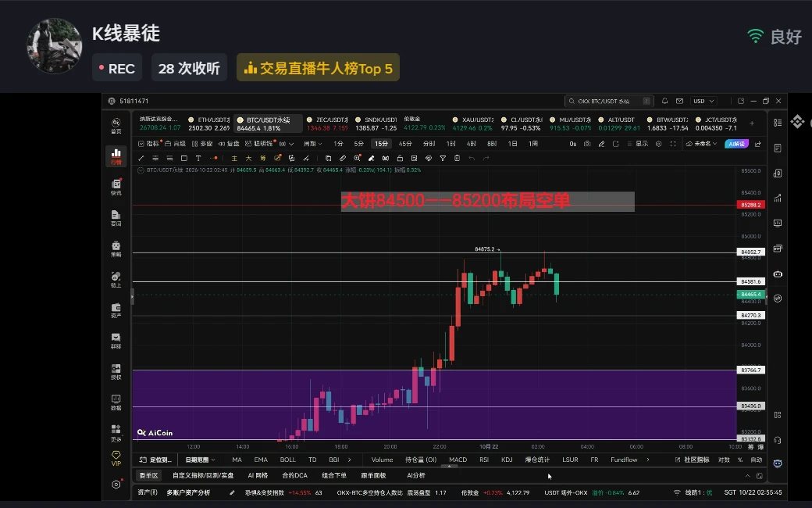Image resolution: width=812 pixels, height=508 pixels.
Task: Toggle 自动 auto scale
Action: tap(757, 460)
